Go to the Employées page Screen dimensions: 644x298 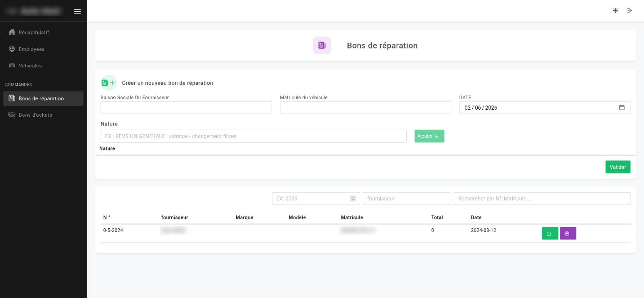coord(31,49)
